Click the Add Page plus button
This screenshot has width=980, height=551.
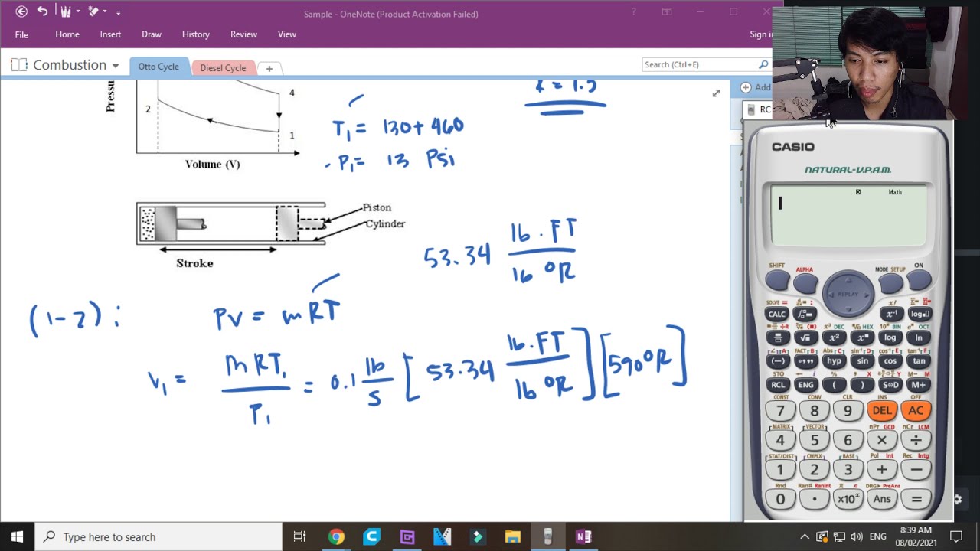click(x=746, y=87)
